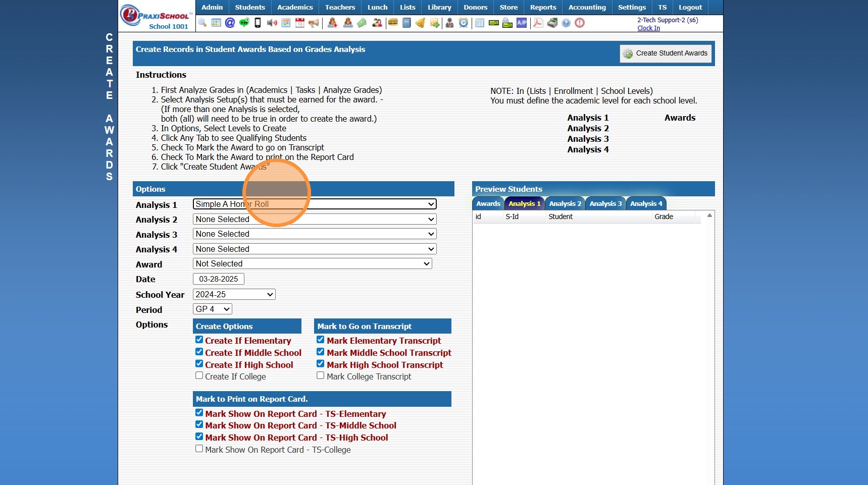Open the Analysis 2 None Selected dropdown
Image resolution: width=868 pixels, height=485 pixels.
coord(315,219)
